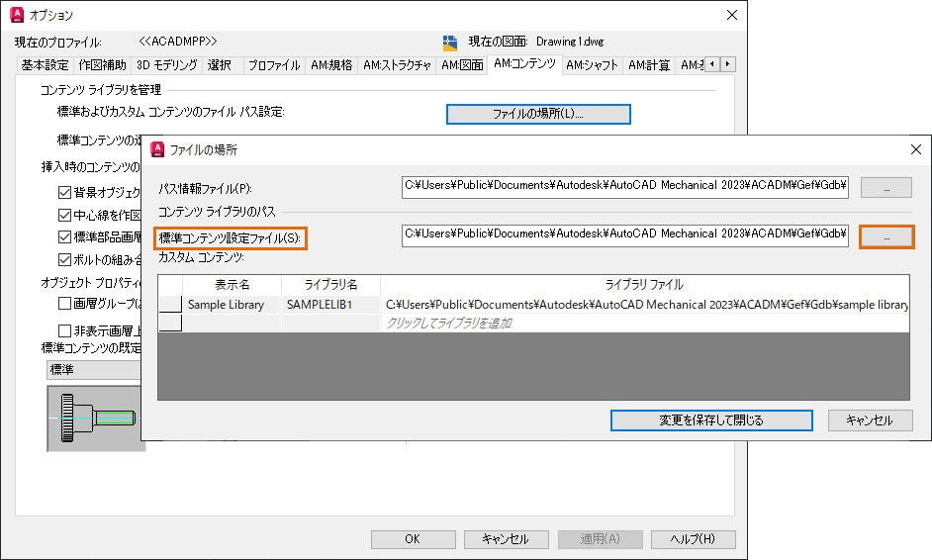Click the current drawing icon next to Drawing1.dwg
The width and height of the screenshot is (932, 560).
450,43
